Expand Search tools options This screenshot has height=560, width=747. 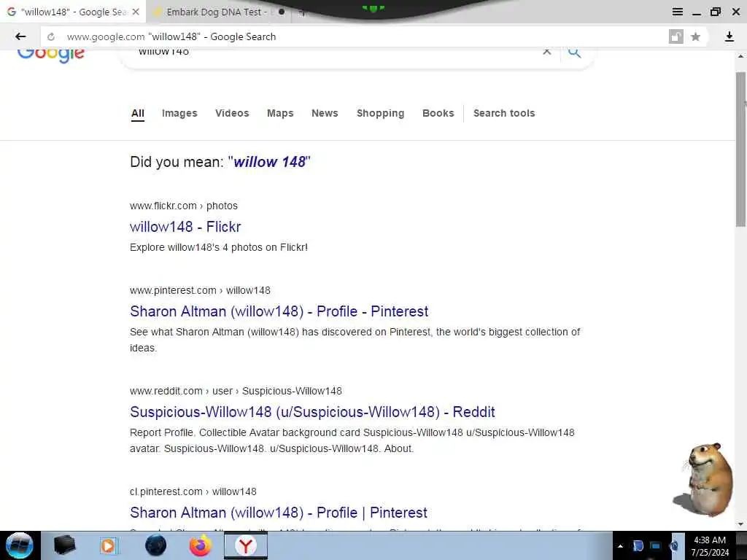point(504,113)
